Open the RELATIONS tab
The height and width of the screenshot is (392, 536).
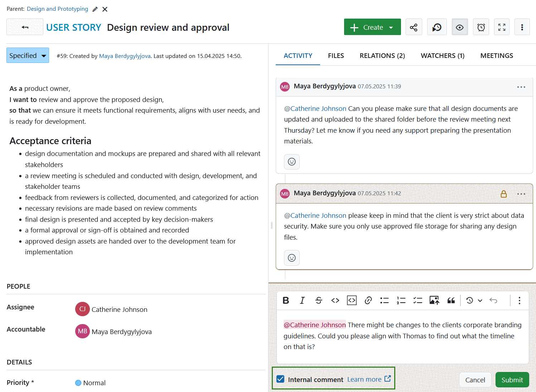pyautogui.click(x=382, y=55)
